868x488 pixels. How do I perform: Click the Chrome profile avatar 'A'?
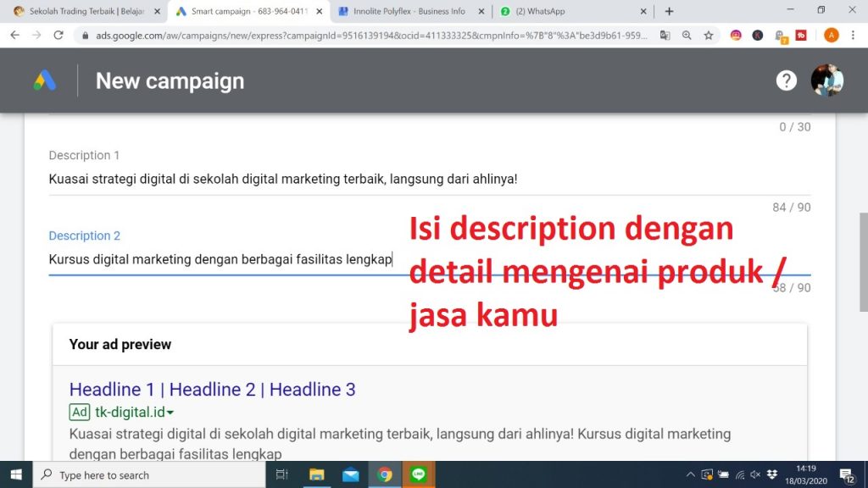coord(831,36)
